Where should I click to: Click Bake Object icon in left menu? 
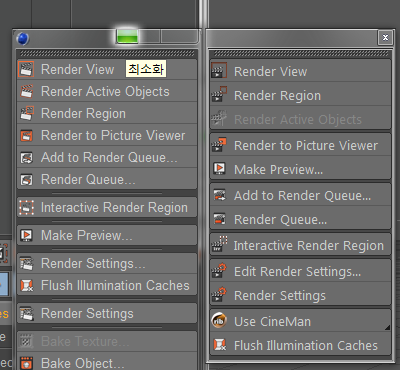pyautogui.click(x=27, y=363)
